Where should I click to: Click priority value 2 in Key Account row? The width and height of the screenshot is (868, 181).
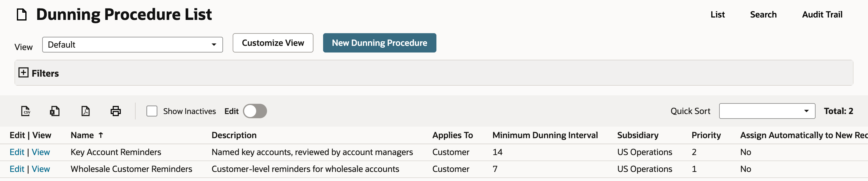tap(694, 152)
